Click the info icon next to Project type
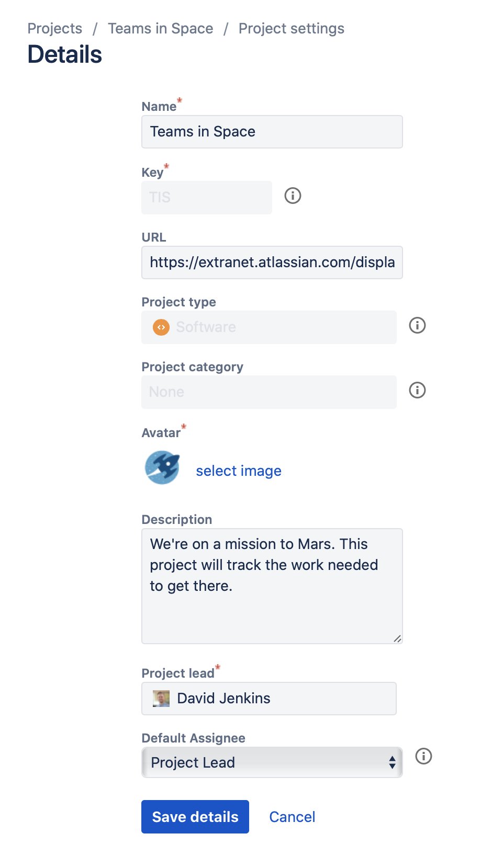The width and height of the screenshot is (492, 868). coord(417,326)
